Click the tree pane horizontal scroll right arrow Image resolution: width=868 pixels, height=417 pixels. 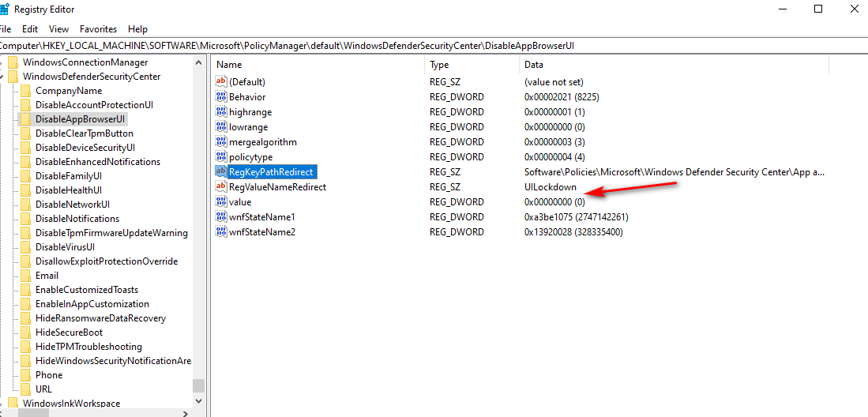186,413
